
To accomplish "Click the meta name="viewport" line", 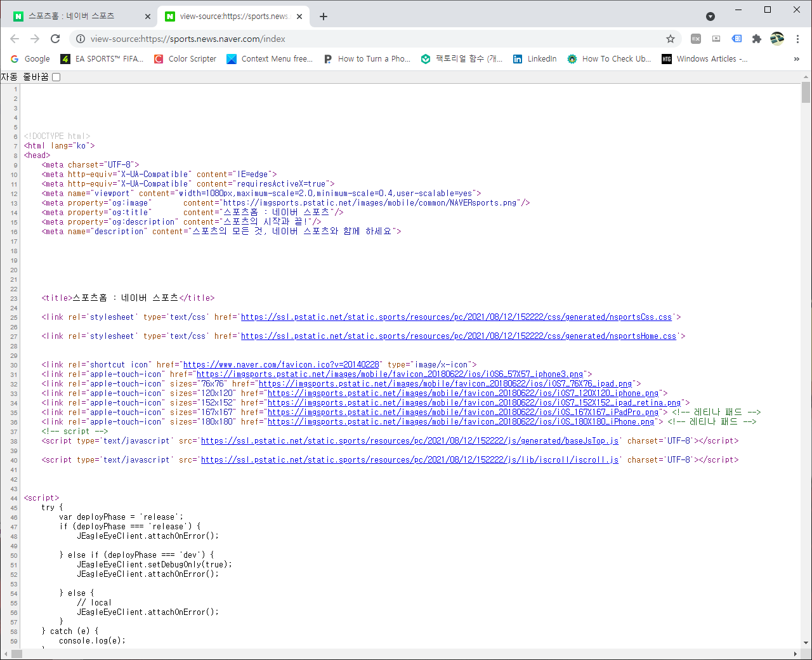I will [x=261, y=194].
